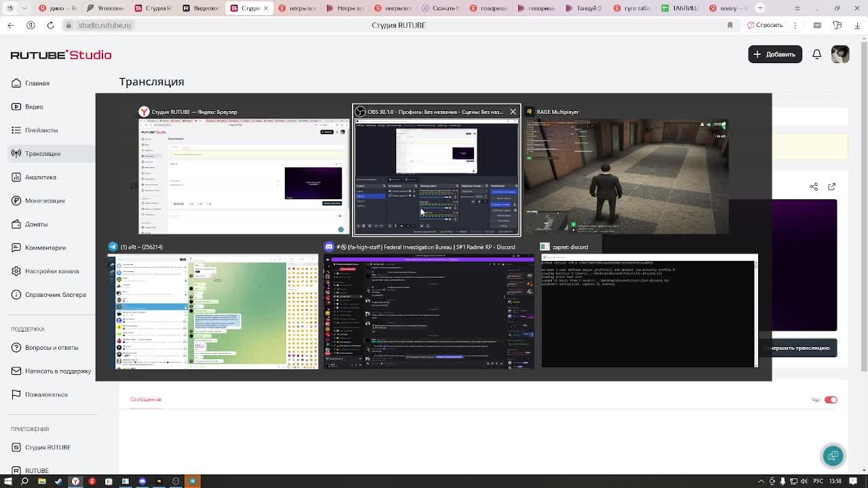Image resolution: width=868 pixels, height=488 pixels.
Task: Open stream in new window icon
Action: coord(832,186)
